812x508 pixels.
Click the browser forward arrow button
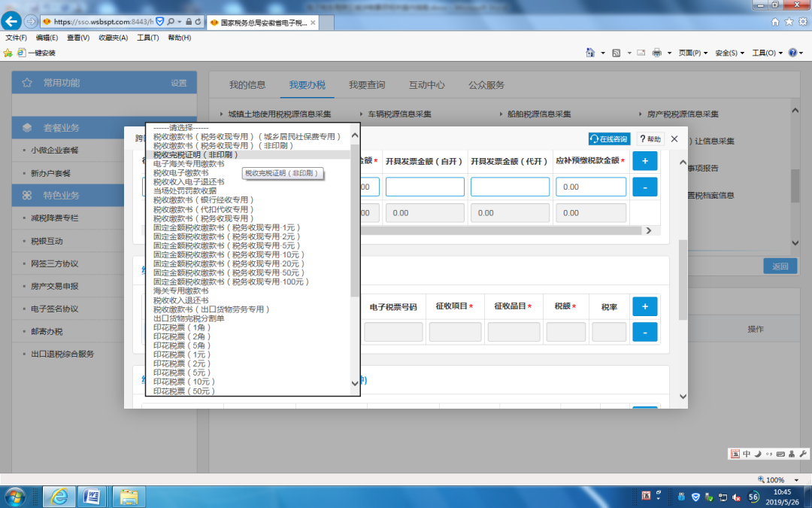click(31, 22)
